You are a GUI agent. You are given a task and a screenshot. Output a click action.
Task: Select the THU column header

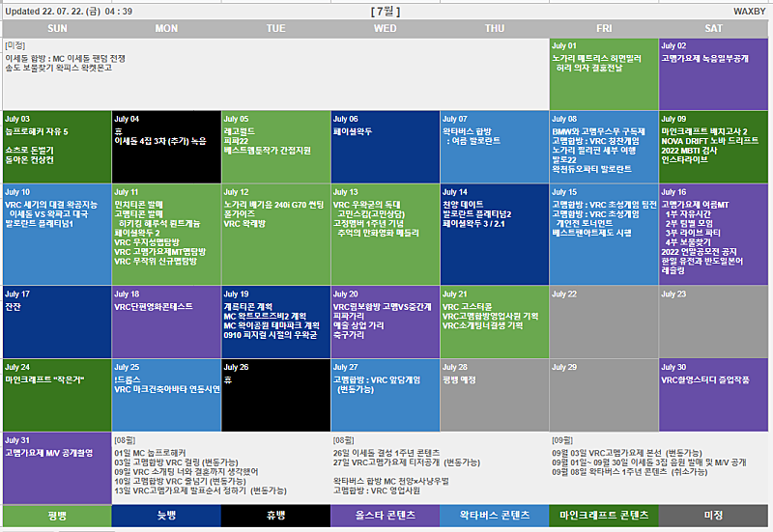coord(495,29)
